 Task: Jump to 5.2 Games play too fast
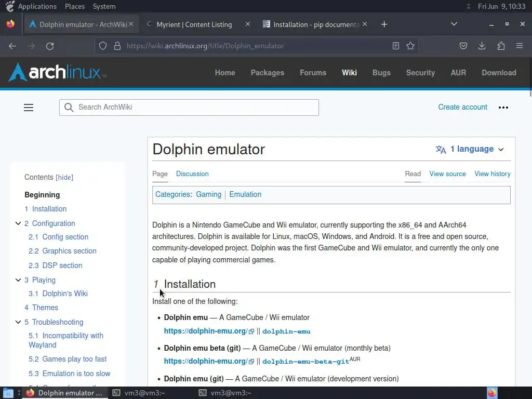pyautogui.click(x=68, y=359)
